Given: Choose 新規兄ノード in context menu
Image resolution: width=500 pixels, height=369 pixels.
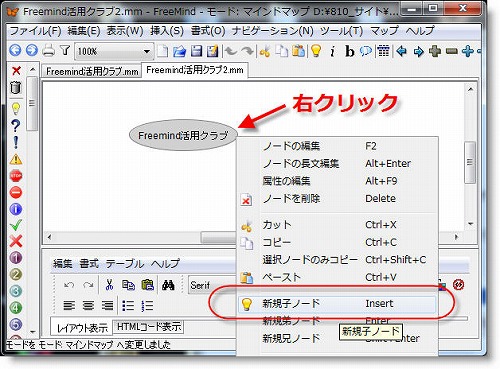Looking at the screenshot, I should click(x=337, y=339).
